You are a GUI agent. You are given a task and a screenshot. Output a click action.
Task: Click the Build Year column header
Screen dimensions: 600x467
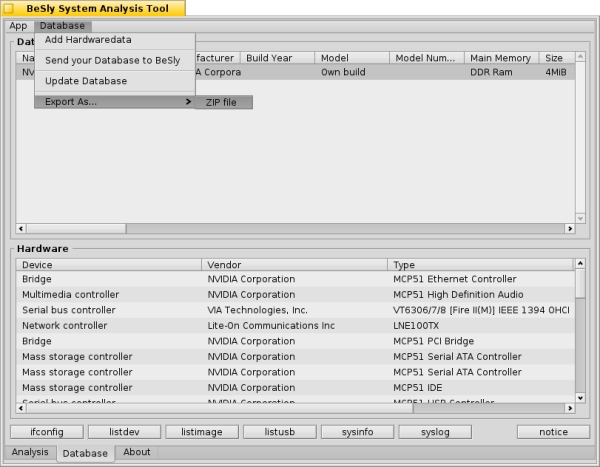pyautogui.click(x=278, y=59)
